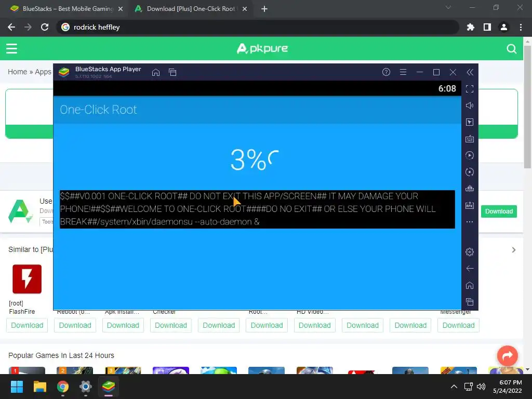Screen dimensions: 532x399
Task: Focus the address bar showing rodrick heffley
Action: (x=258, y=27)
